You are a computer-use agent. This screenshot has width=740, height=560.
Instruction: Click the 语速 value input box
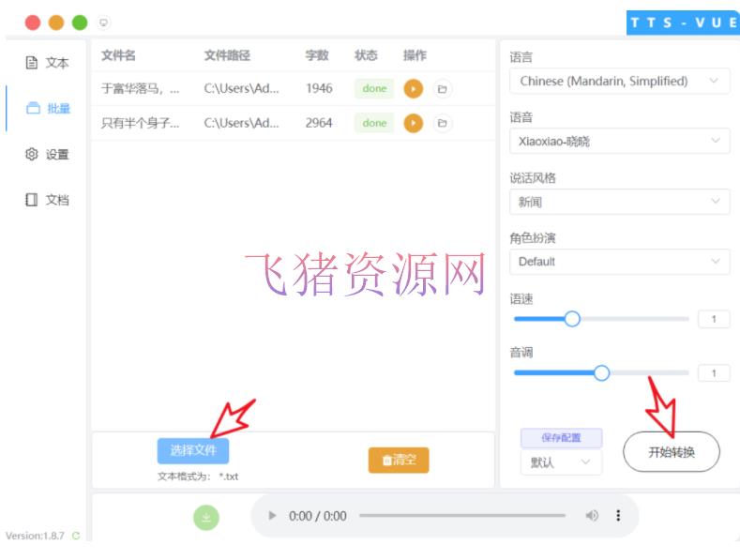coord(714,319)
